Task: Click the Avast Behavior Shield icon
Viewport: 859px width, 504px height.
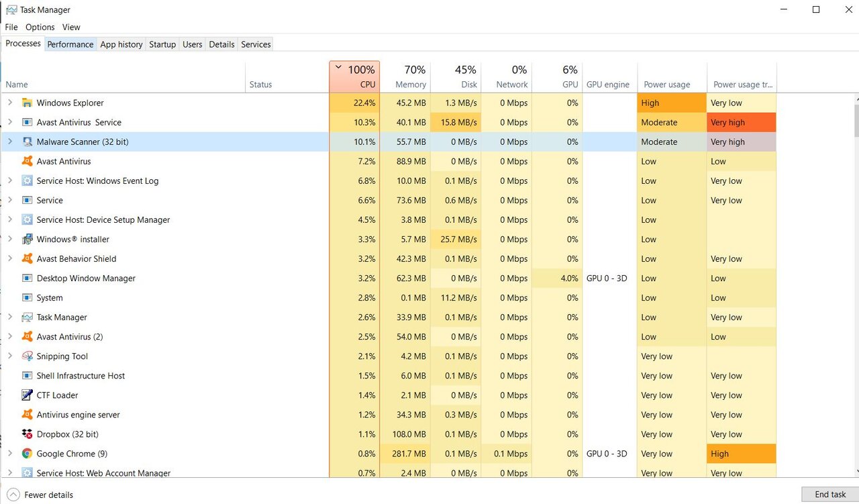Action: point(27,259)
